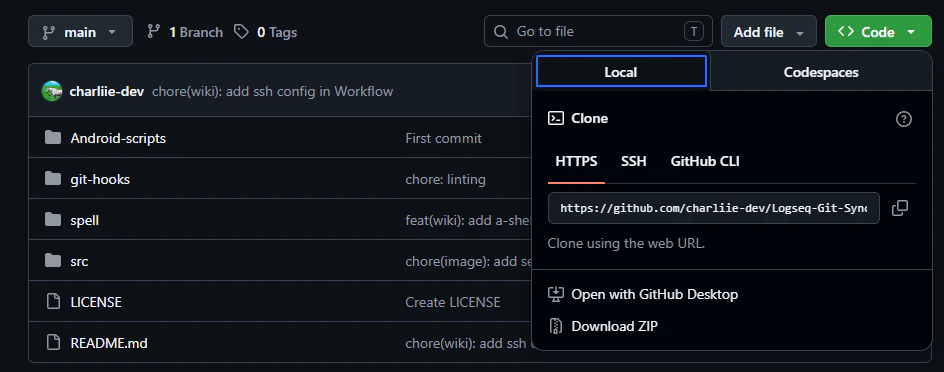This screenshot has height=372, width=944.
Task: Open the latest commit message 'add ssh config in Workflow'
Action: 273,91
